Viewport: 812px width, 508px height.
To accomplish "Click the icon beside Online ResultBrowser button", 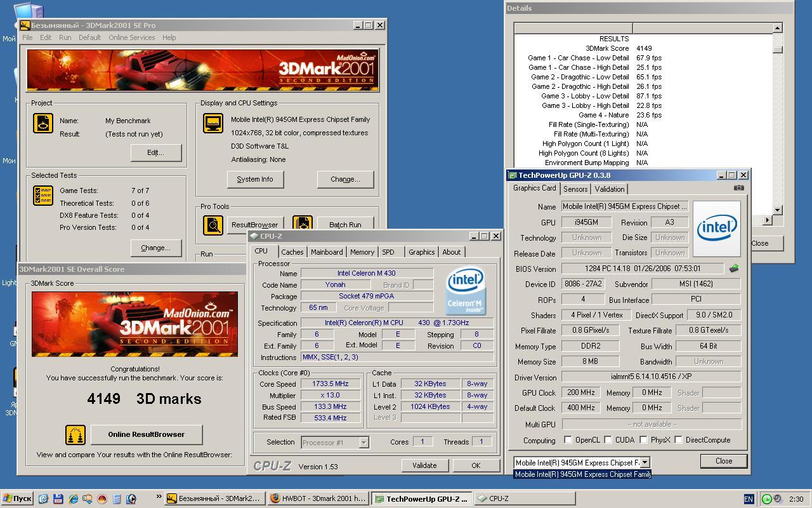I will [x=75, y=435].
